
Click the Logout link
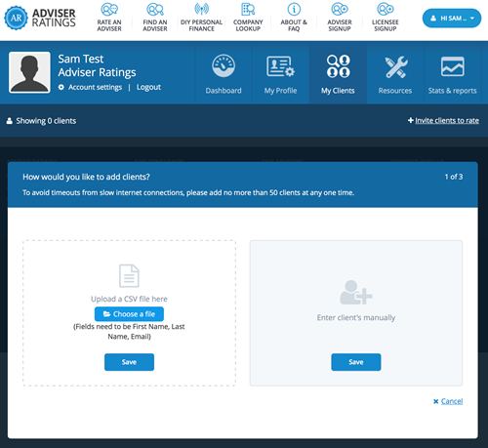click(148, 87)
